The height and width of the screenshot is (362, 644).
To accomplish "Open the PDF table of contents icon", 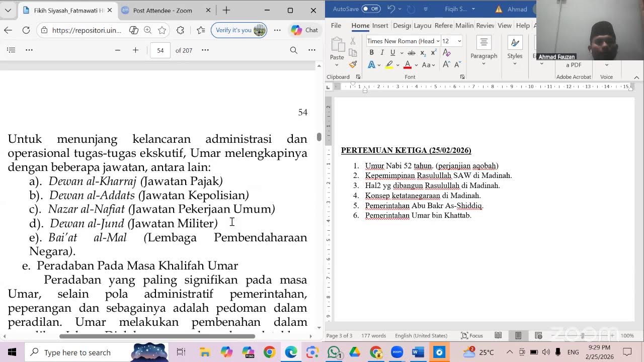I will coord(11,50).
